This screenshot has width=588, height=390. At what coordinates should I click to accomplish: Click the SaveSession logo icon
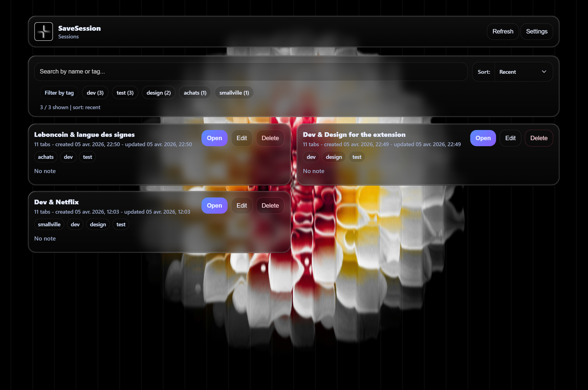pos(44,32)
